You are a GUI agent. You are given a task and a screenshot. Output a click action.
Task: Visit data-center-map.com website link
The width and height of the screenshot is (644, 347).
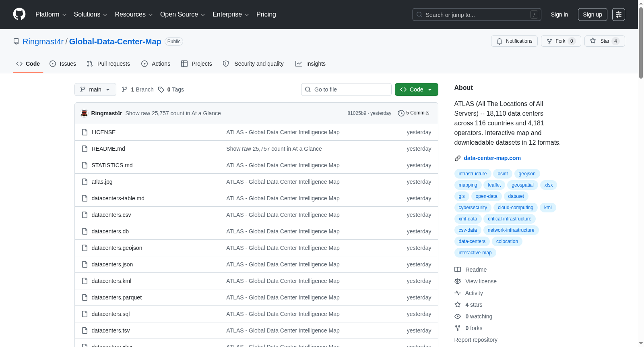tap(492, 158)
